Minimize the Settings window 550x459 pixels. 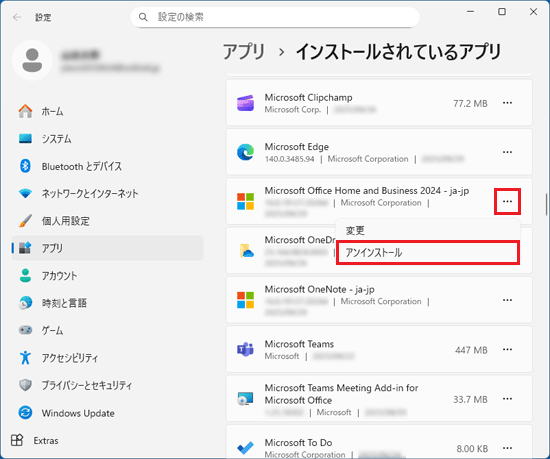click(470, 12)
